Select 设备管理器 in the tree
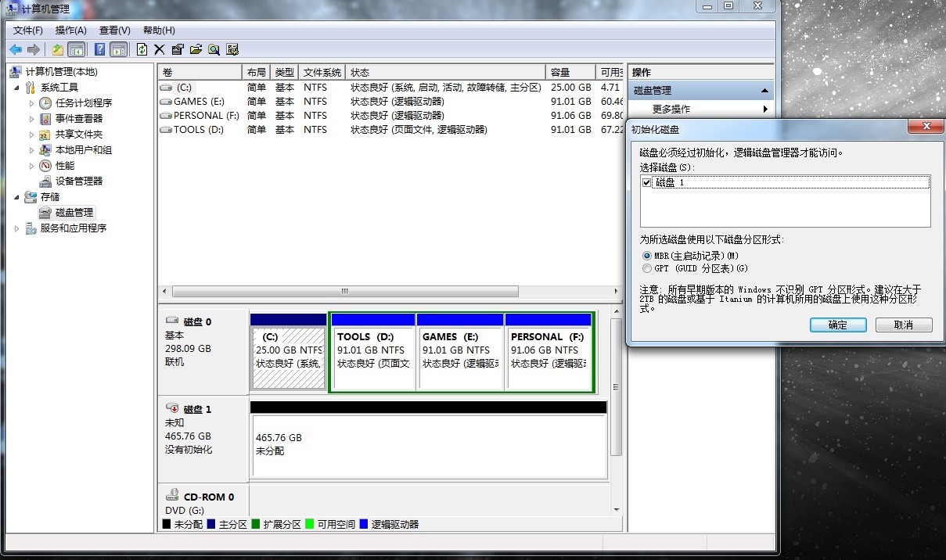Screen dimensions: 946x560 [79, 181]
